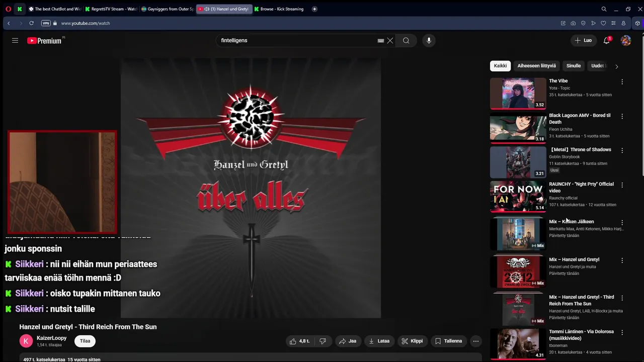Open the on-screen keyboard icon in search box
This screenshot has width=644, height=362.
click(381, 41)
